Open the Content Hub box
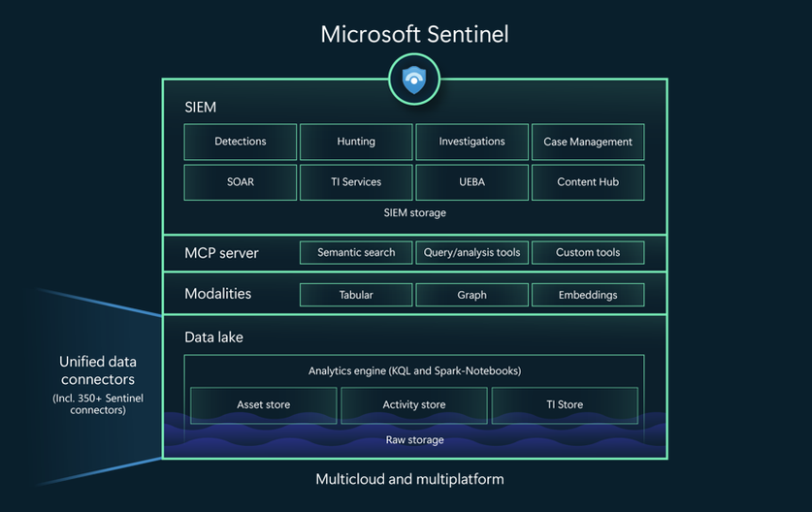The image size is (812, 512). point(588,182)
